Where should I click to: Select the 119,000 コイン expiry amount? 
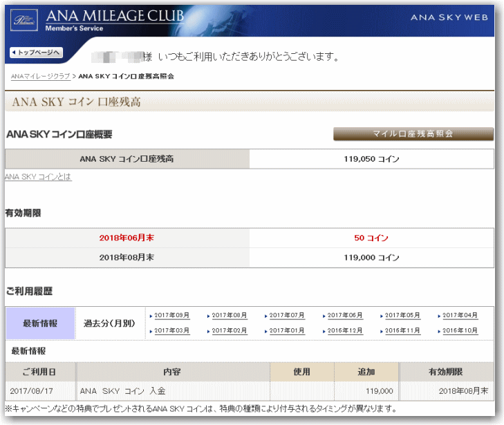point(371,258)
